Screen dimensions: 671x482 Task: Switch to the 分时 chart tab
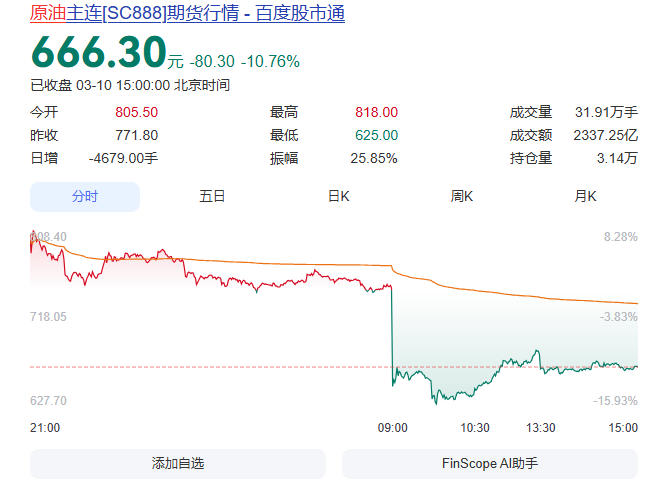(84, 197)
